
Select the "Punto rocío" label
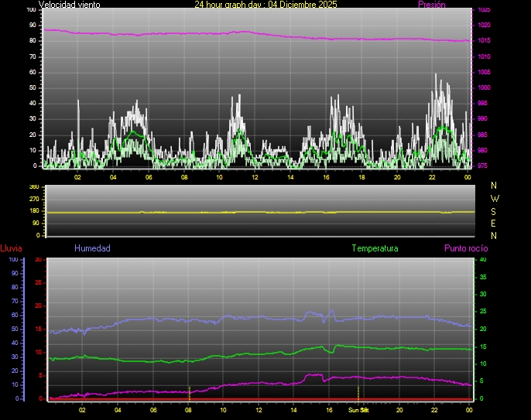click(x=466, y=248)
